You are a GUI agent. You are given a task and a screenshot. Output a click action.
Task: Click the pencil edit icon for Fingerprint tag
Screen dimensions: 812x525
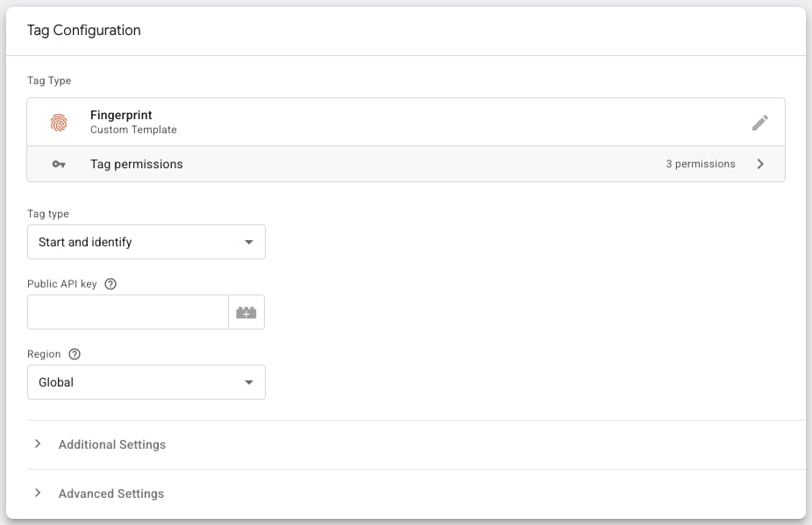coord(759,123)
